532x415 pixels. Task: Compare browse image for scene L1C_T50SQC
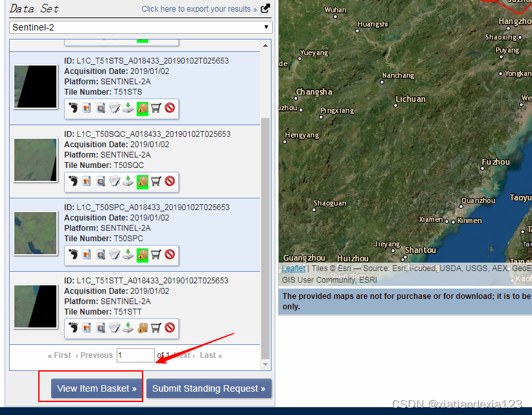pos(101,182)
